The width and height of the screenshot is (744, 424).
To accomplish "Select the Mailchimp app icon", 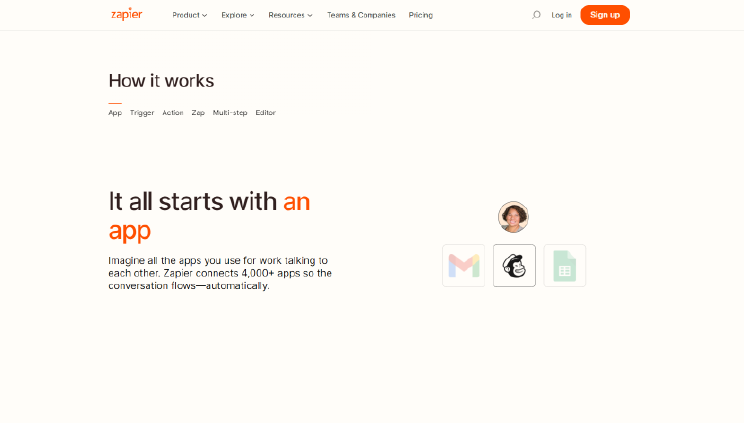I will tap(514, 266).
